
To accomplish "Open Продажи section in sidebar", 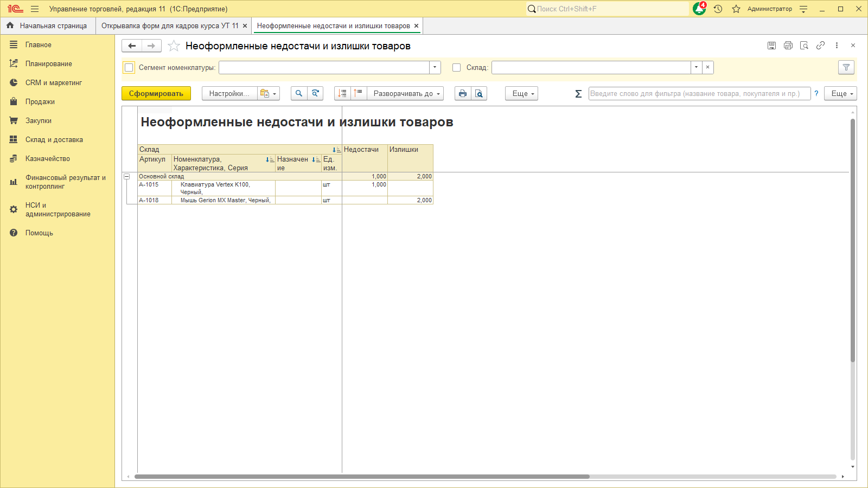I will (40, 101).
